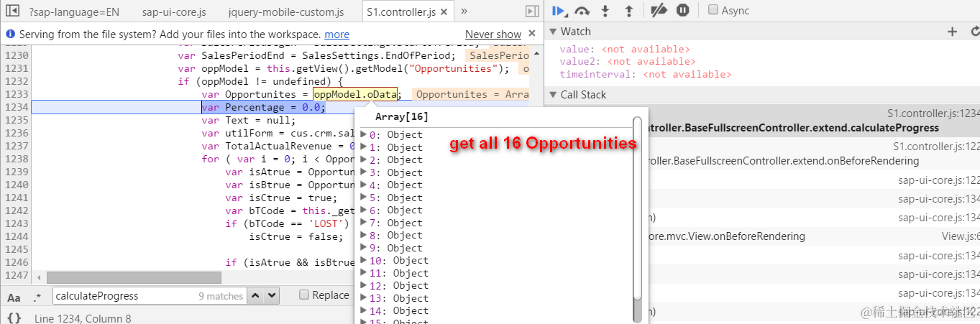The height and width of the screenshot is (324, 980).
Task: Step over next function call
Action: pyautogui.click(x=582, y=10)
